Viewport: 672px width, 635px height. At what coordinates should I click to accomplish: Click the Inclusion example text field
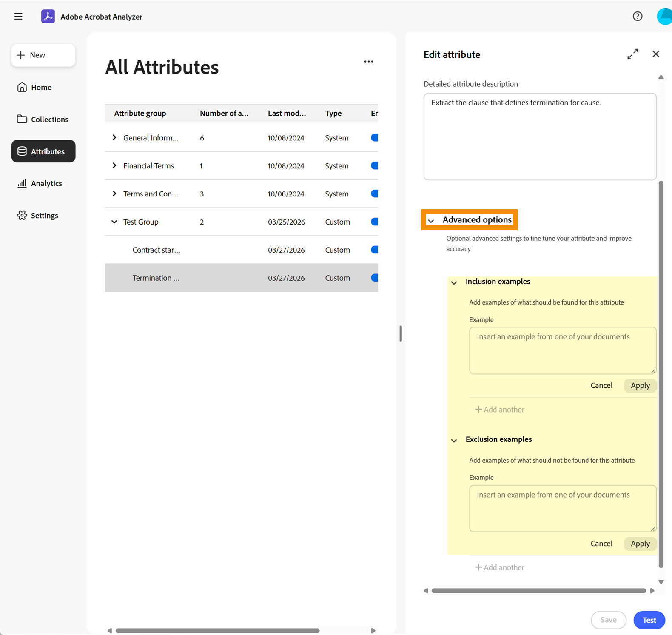point(563,350)
